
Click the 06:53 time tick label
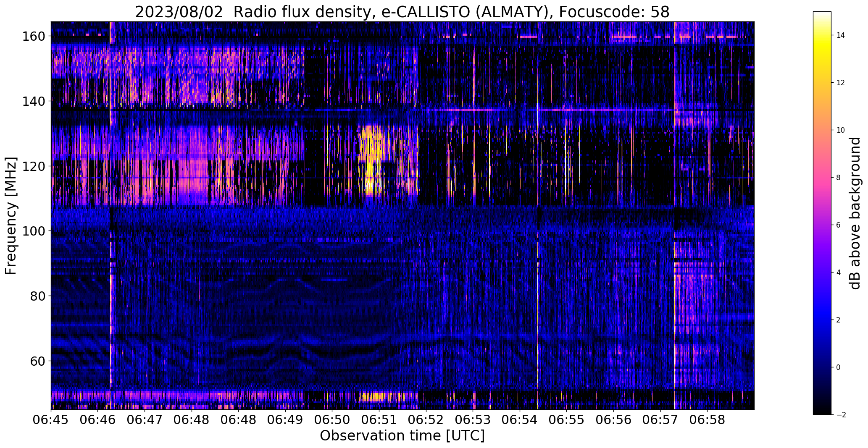tap(473, 420)
